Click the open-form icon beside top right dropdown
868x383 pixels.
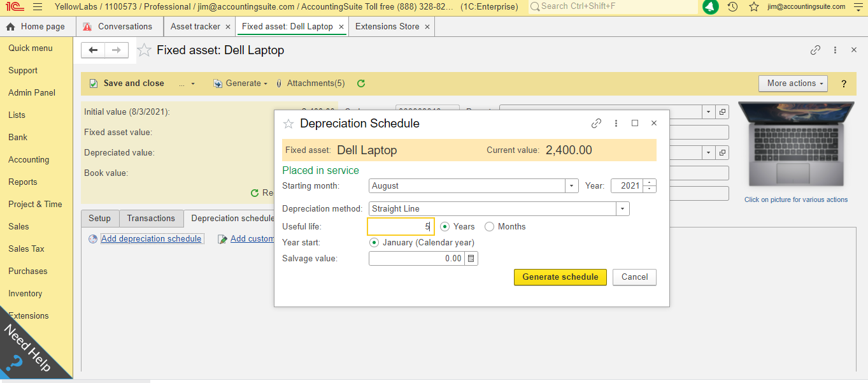723,112
